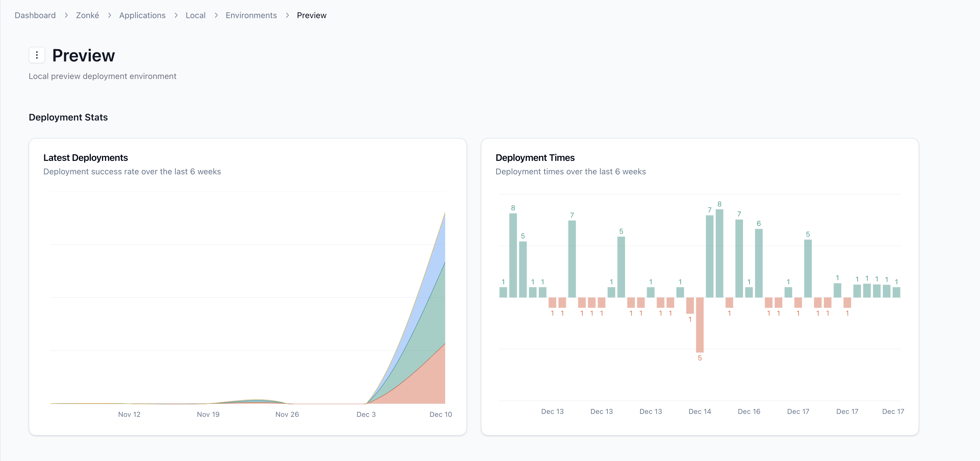Click the first green bar labeled 8
This screenshot has height=461, width=980.
pos(513,255)
